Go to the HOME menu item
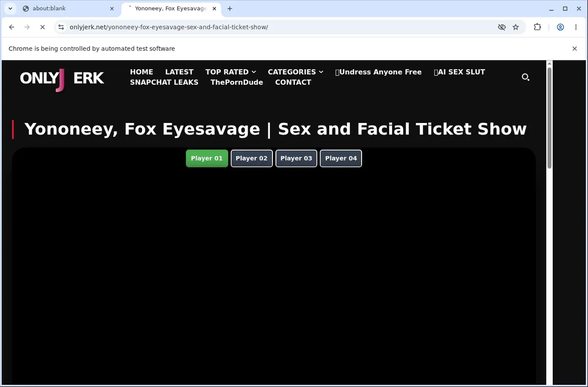Image resolution: width=588 pixels, height=387 pixels. [x=142, y=72]
